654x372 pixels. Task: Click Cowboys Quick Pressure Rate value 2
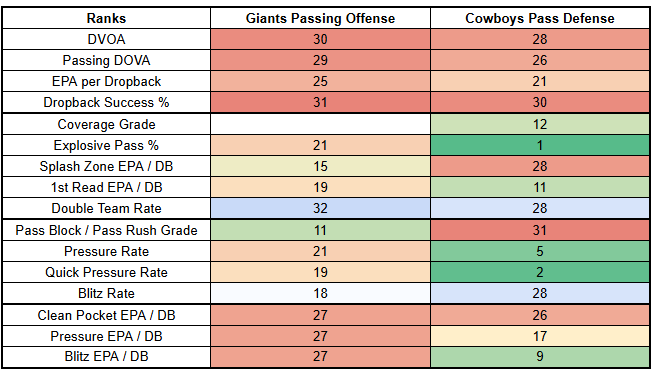tap(540, 272)
